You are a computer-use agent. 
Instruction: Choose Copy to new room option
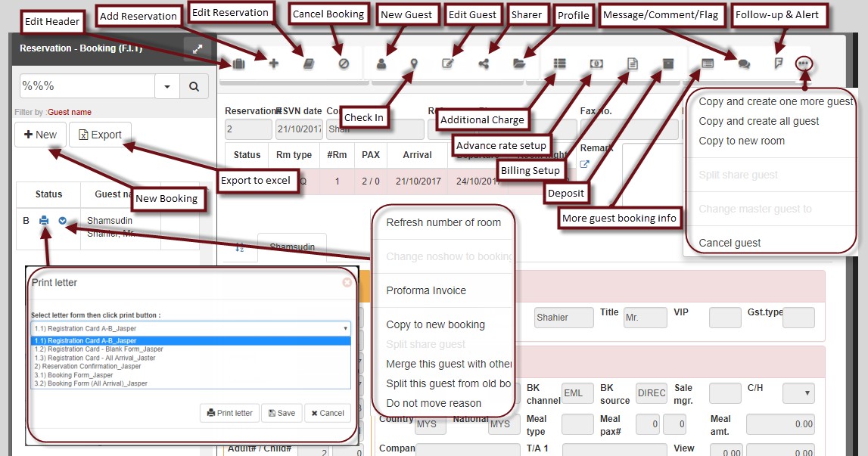point(742,141)
